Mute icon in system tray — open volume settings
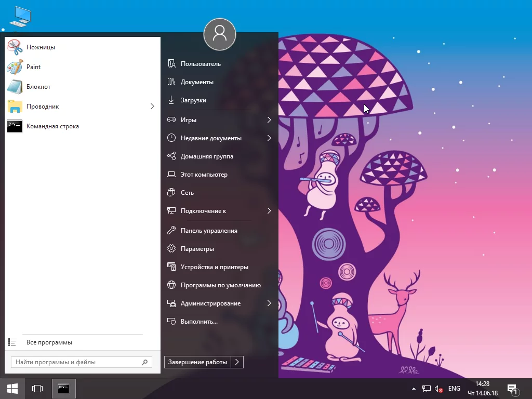This screenshot has width=532, height=399. pos(438,388)
